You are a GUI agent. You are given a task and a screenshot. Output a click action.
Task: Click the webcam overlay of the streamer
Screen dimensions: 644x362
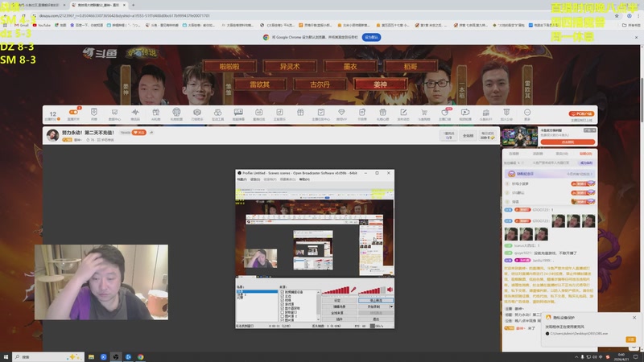101,282
